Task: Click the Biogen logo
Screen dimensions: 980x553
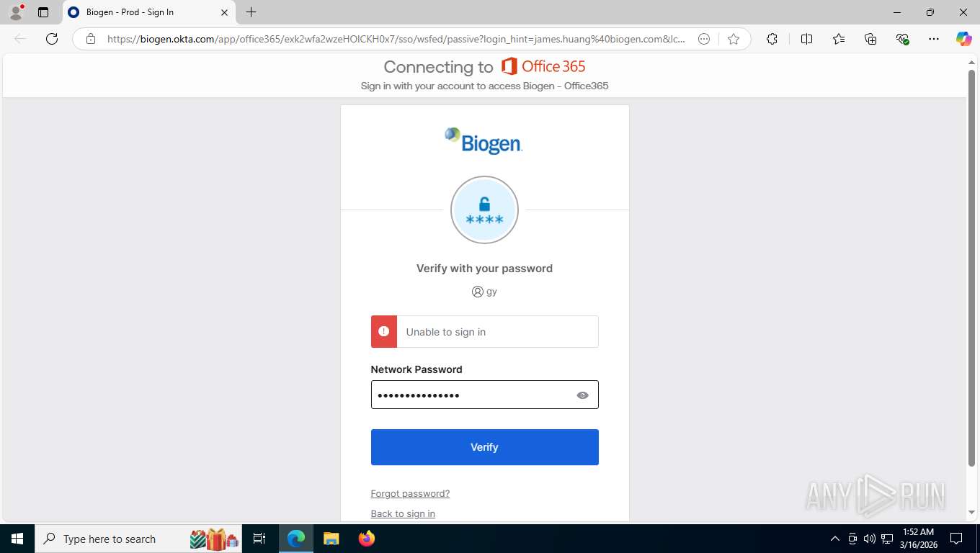Action: coord(484,140)
